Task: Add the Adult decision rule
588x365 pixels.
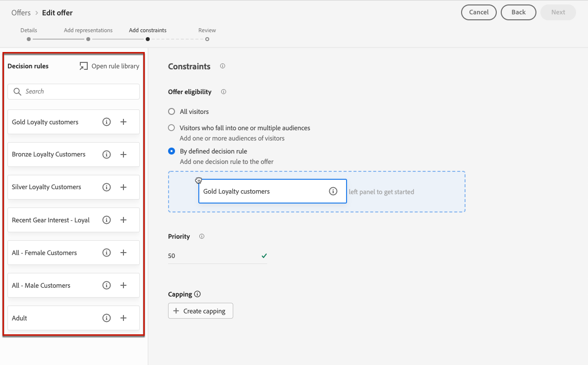Action: click(123, 318)
